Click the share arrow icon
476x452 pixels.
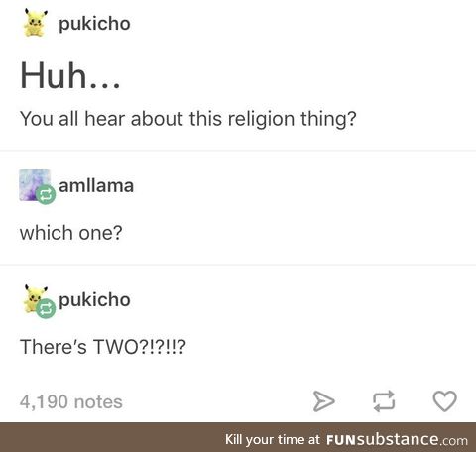click(x=323, y=401)
